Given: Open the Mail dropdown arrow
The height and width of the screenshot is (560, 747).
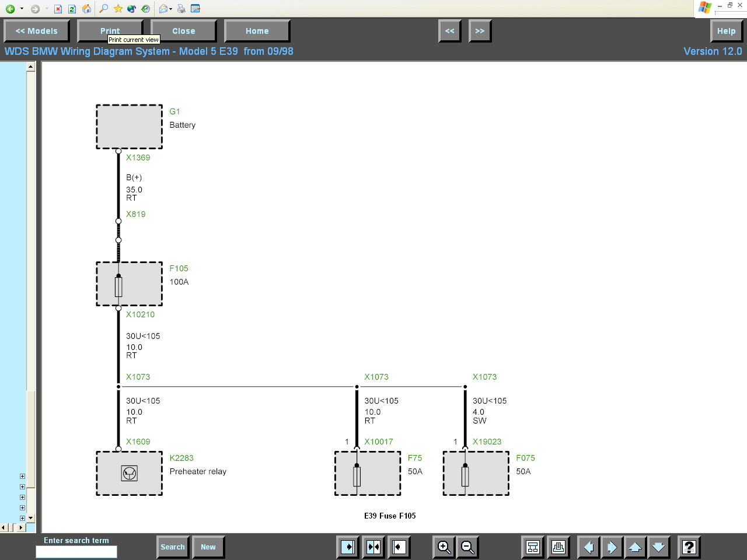Looking at the screenshot, I should pos(171,9).
